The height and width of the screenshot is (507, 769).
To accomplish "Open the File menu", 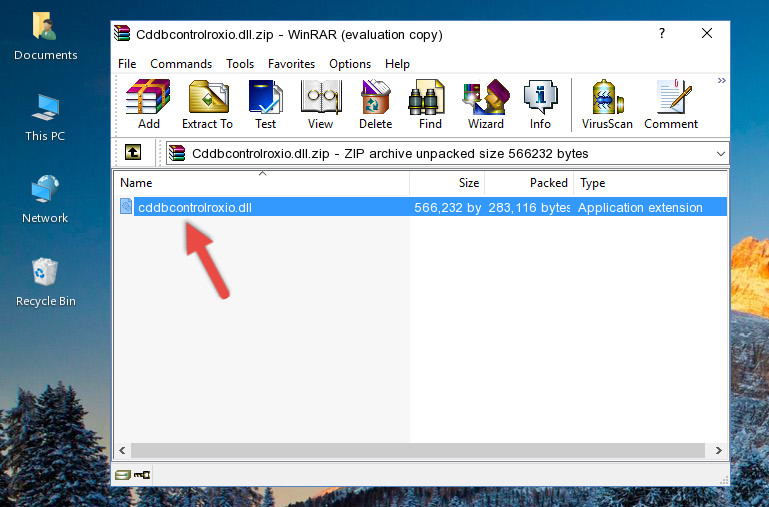I will [127, 64].
